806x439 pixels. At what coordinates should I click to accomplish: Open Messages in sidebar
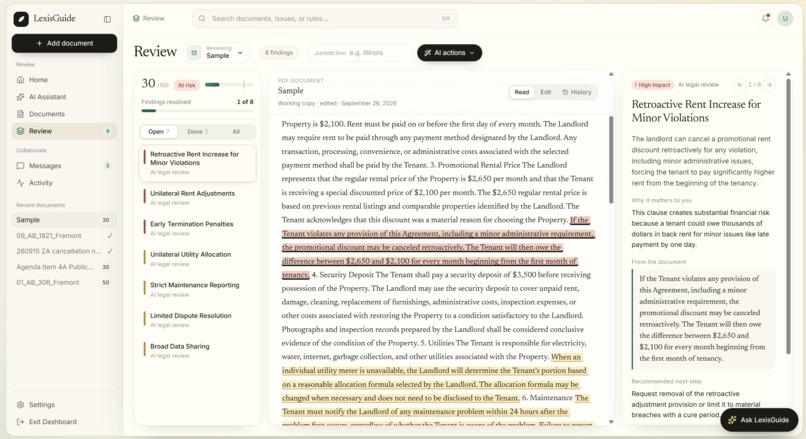pos(64,166)
